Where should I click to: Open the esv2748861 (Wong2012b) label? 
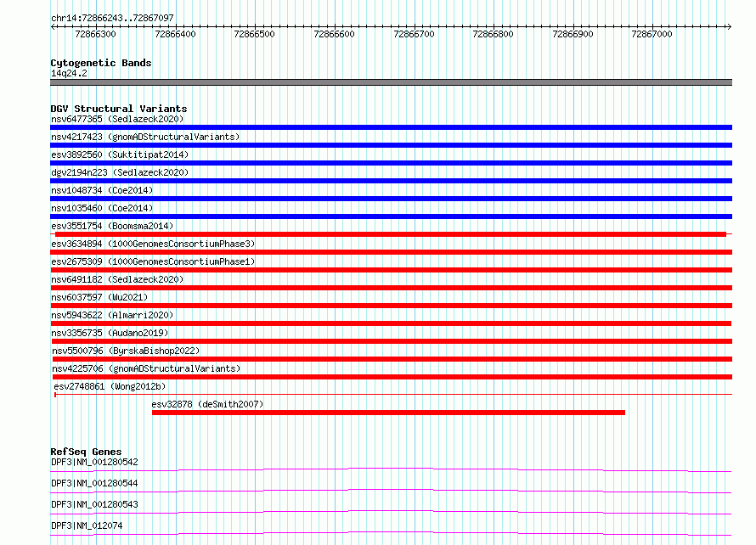110,386
